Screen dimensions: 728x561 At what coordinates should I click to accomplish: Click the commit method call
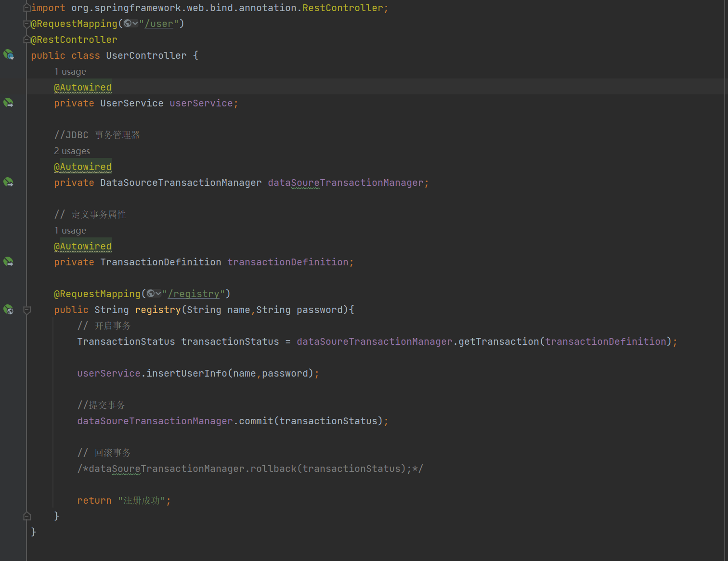(256, 421)
